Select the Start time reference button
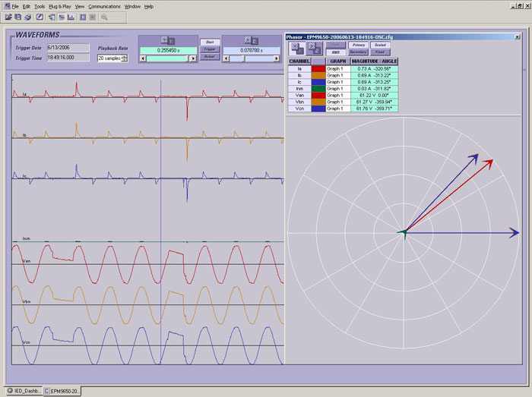The width and height of the screenshot is (532, 397). (210, 42)
